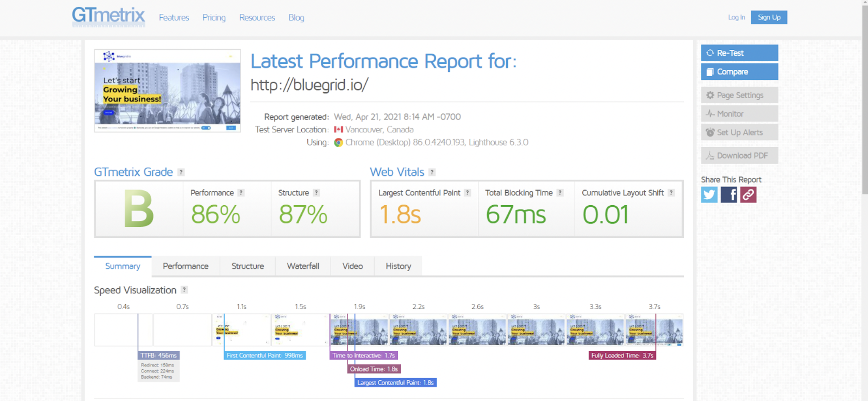Click Fully Loaded Time: 3.7s marker
Viewport: 868px width, 401px height.
coord(622,356)
